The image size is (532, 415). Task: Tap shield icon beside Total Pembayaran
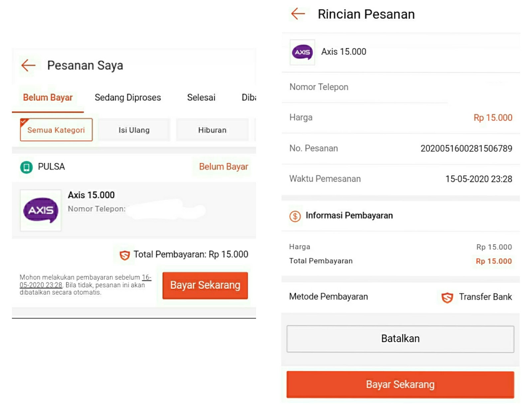[125, 255]
